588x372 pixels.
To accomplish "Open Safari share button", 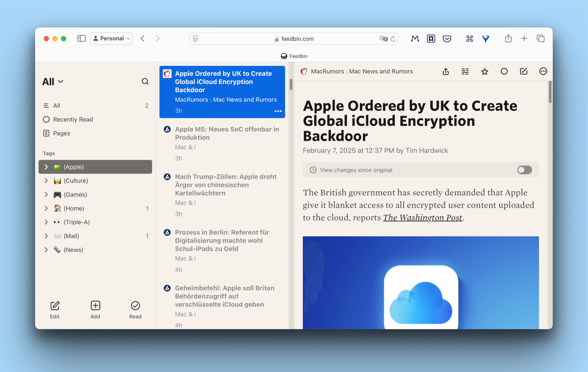I will (x=508, y=38).
